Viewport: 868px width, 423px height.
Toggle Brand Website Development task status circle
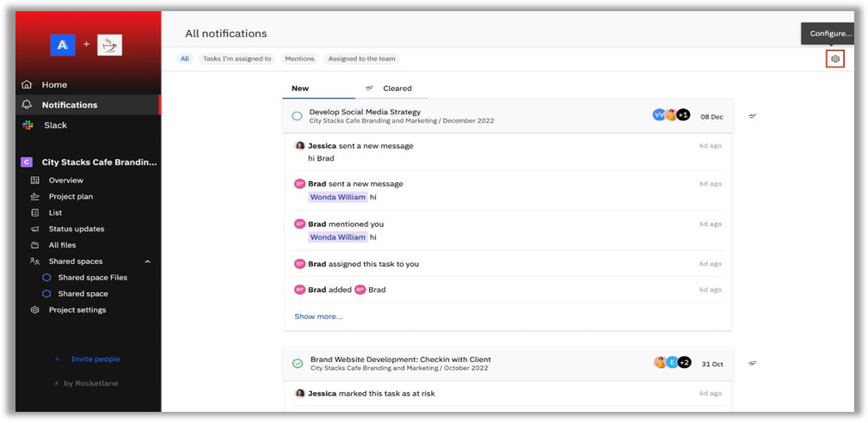298,364
